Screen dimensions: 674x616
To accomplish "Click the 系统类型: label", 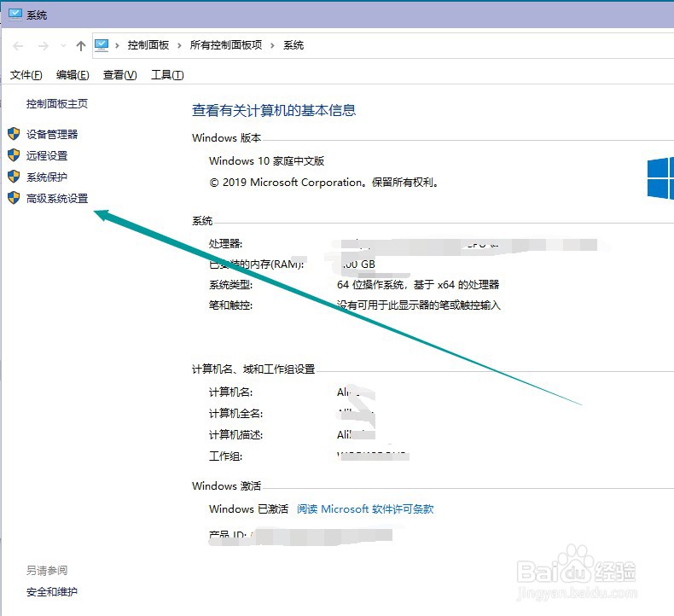I will (x=231, y=285).
